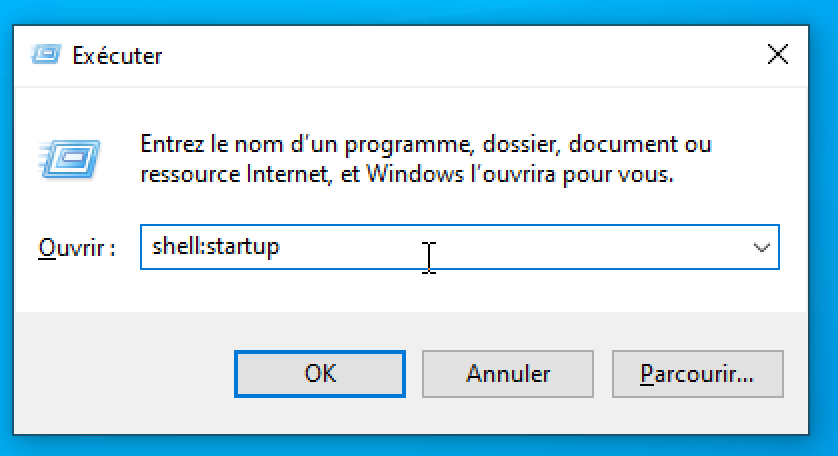Close the Exécuter dialog with the X

tap(778, 55)
